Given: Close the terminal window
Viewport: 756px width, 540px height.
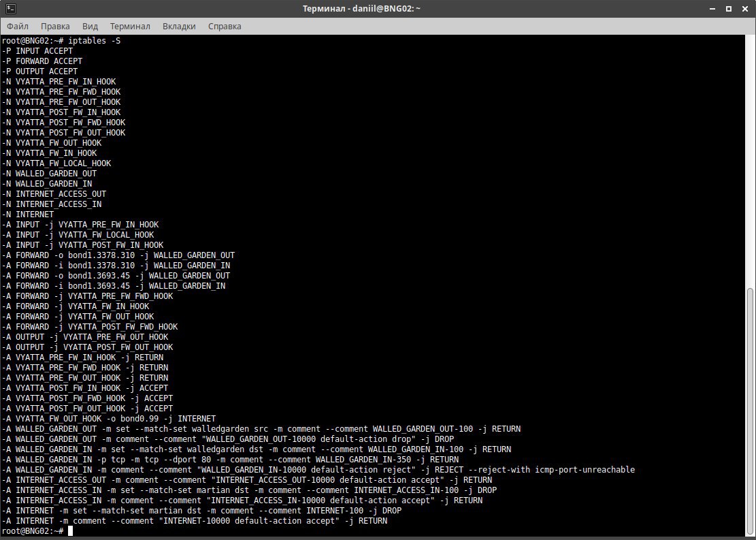Looking at the screenshot, I should tap(745, 9).
